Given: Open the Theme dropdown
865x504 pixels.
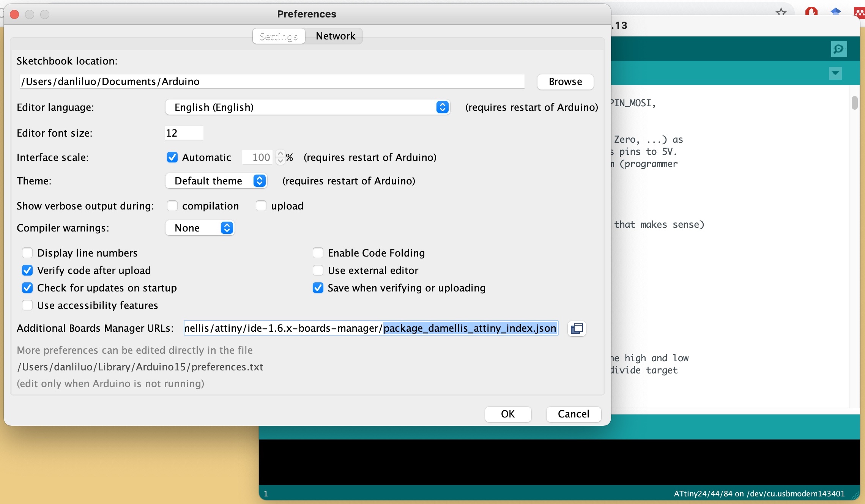Looking at the screenshot, I should [216, 181].
